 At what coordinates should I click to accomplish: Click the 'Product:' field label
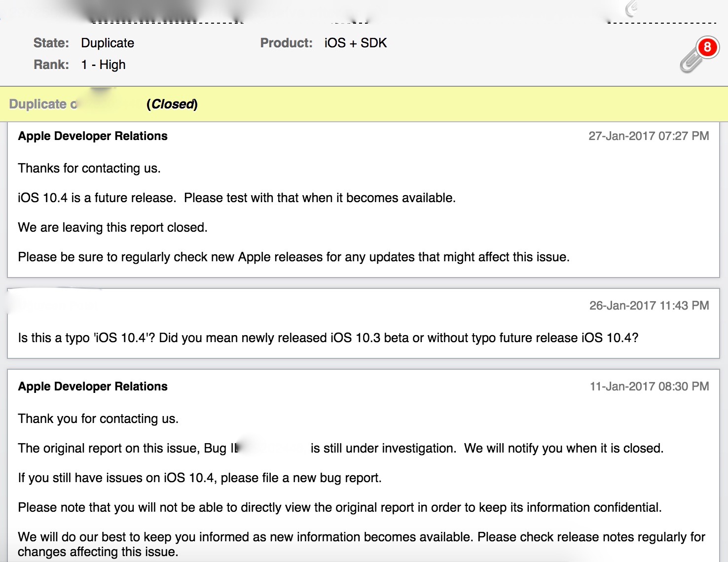pyautogui.click(x=287, y=43)
